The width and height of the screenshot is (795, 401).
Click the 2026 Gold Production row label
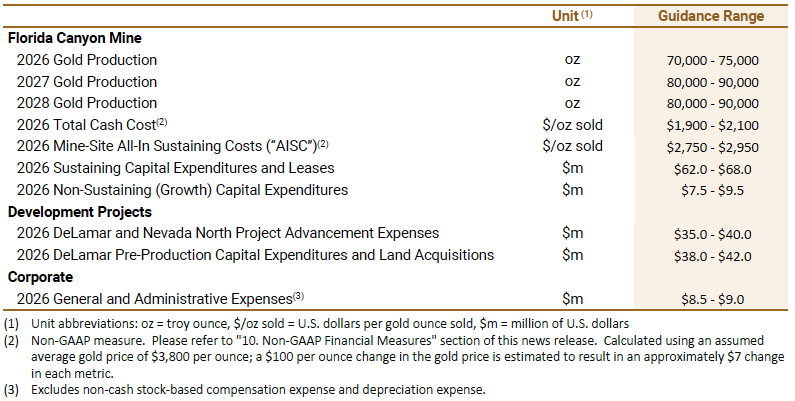[86, 60]
